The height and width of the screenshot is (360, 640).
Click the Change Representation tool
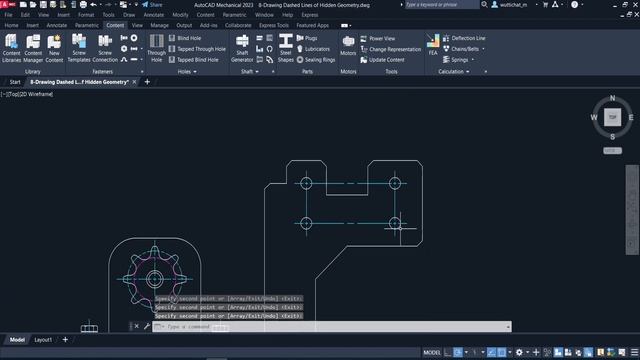[391, 49]
